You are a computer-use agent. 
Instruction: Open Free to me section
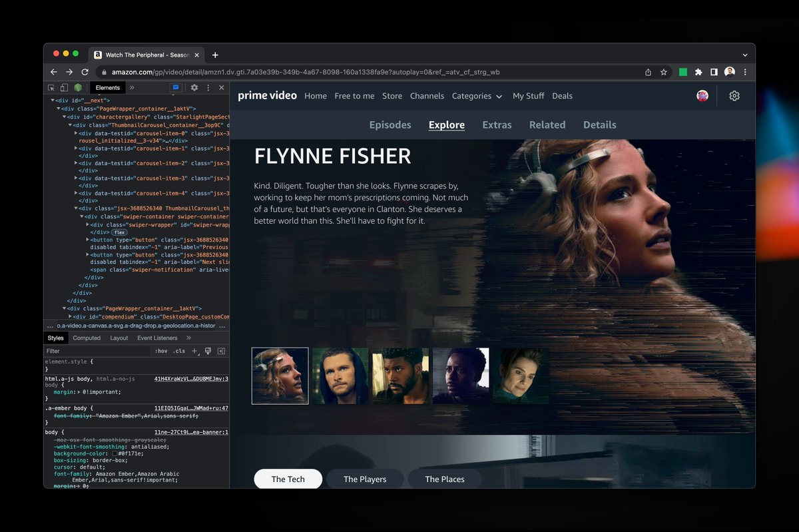tap(354, 96)
